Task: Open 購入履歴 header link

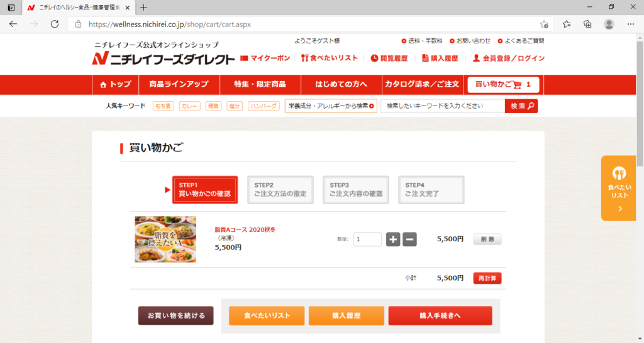Action: [440, 58]
